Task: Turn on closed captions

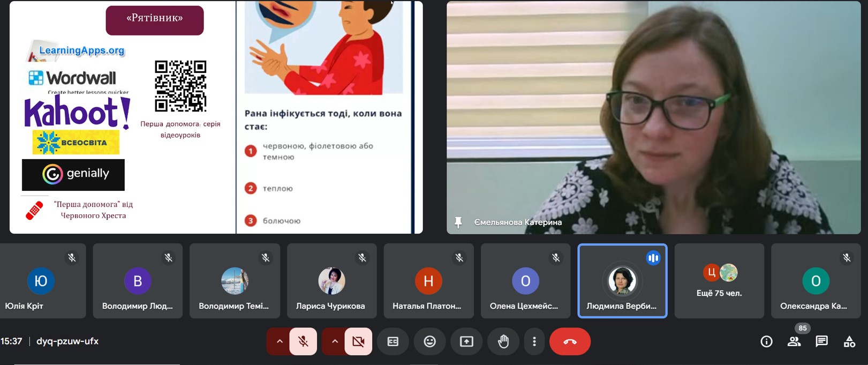Action: click(393, 341)
